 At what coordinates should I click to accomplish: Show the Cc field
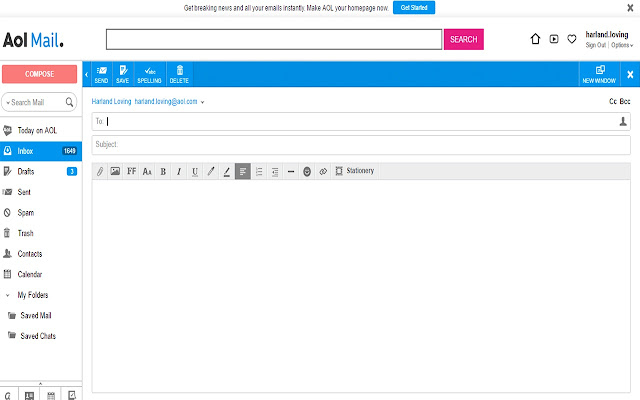pos(613,101)
